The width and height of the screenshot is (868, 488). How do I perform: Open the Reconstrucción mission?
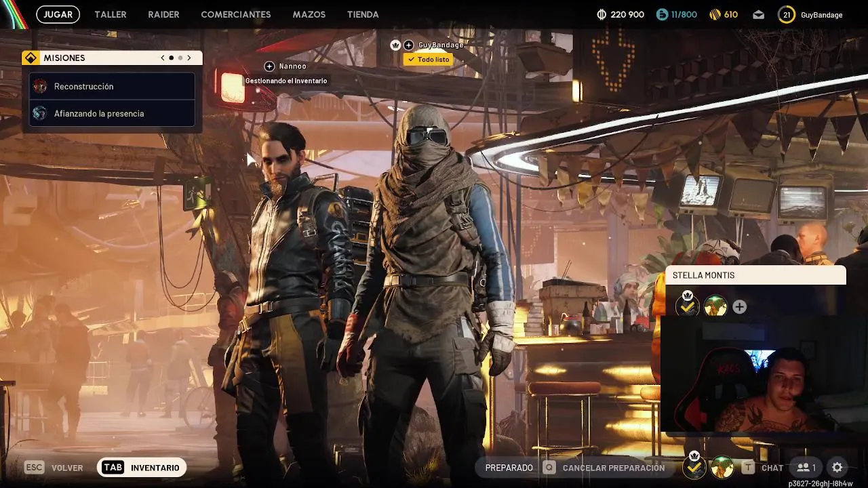[112, 86]
